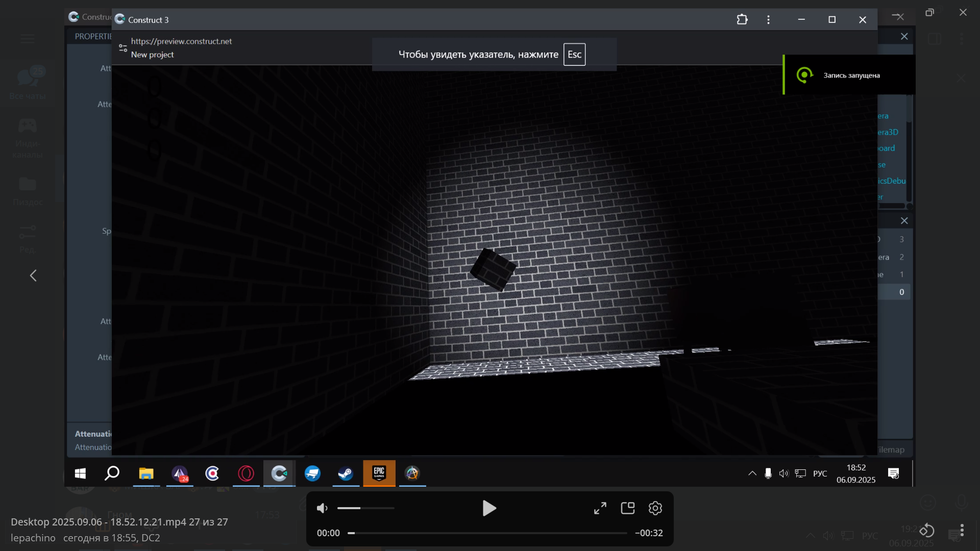
Task: Rotate the video with the rotate icon
Action: (x=927, y=531)
